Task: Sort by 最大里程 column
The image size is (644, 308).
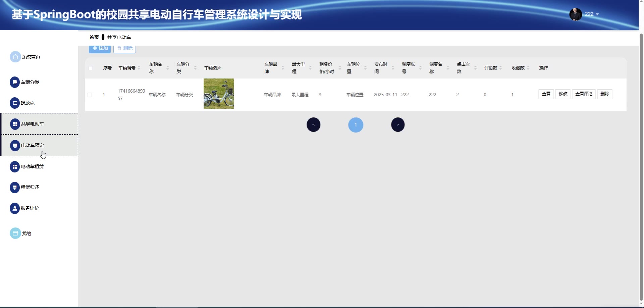Action: pyautogui.click(x=311, y=68)
